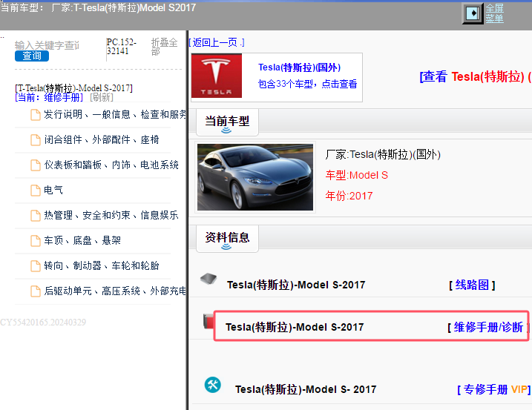Screen dimensions: 532x410
Task: Open the 线路图 wiring diagram link
Action: coord(472,285)
